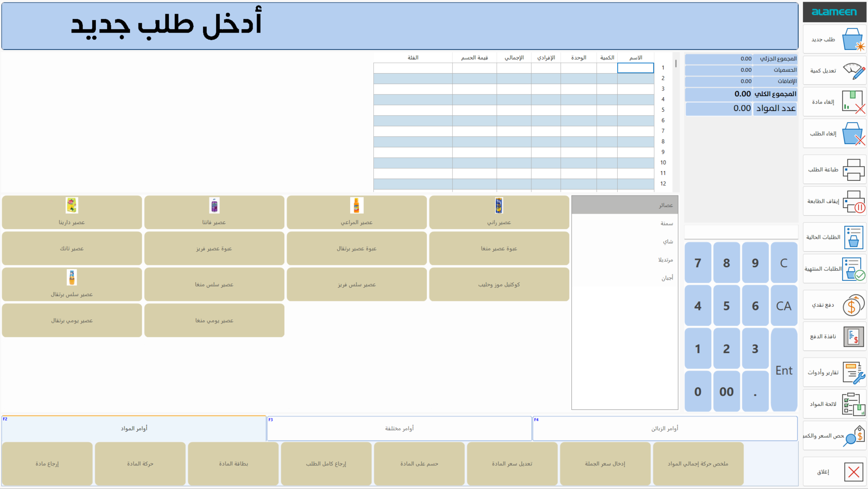The width and height of the screenshot is (868, 489).
Task: Start a Cash Payment (دفع نقدي)
Action: (834, 305)
